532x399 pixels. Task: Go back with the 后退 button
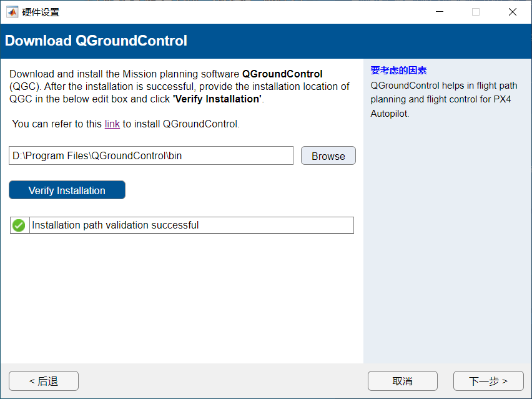(44, 381)
